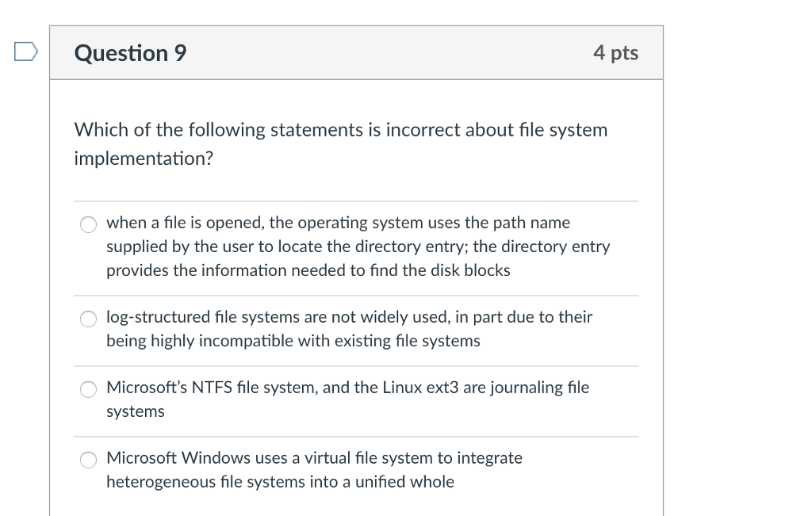The height and width of the screenshot is (516, 812).
Task: Select the Microsoft Windows virtual file system radio button
Action: 88,460
